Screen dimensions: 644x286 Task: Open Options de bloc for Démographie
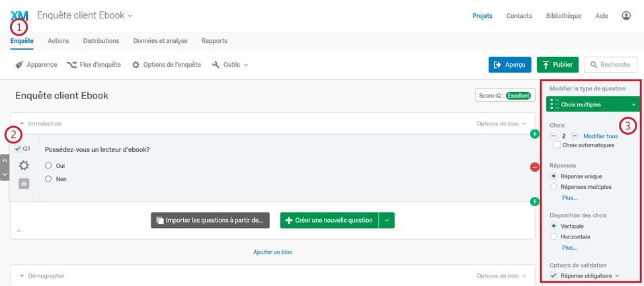point(501,276)
